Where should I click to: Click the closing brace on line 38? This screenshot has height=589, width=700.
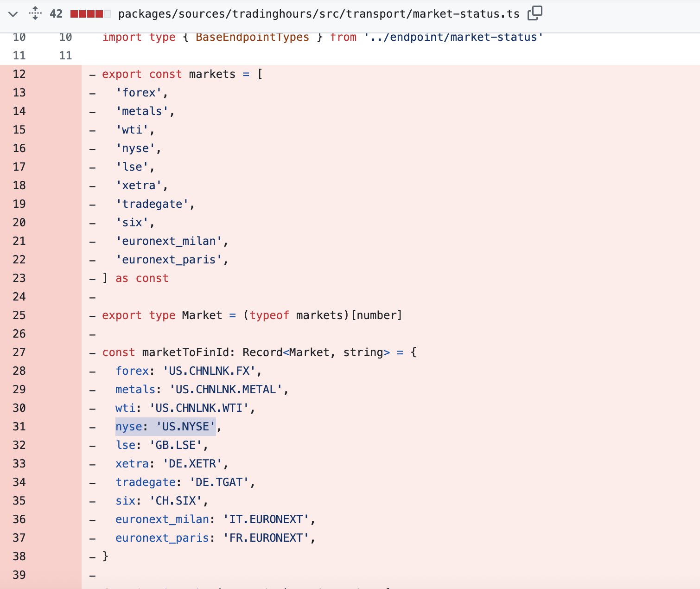coord(105,556)
